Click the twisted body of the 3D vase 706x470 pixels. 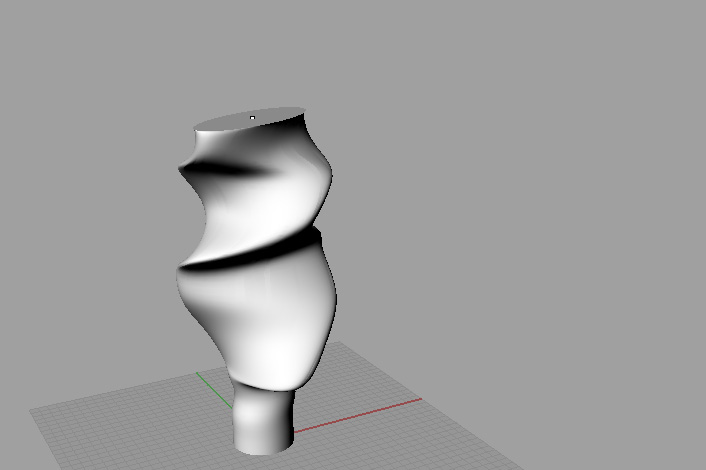pos(257,252)
